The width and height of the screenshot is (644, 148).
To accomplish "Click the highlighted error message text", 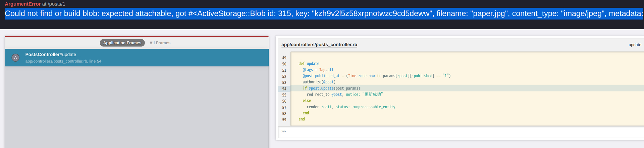I will coord(324,13).
